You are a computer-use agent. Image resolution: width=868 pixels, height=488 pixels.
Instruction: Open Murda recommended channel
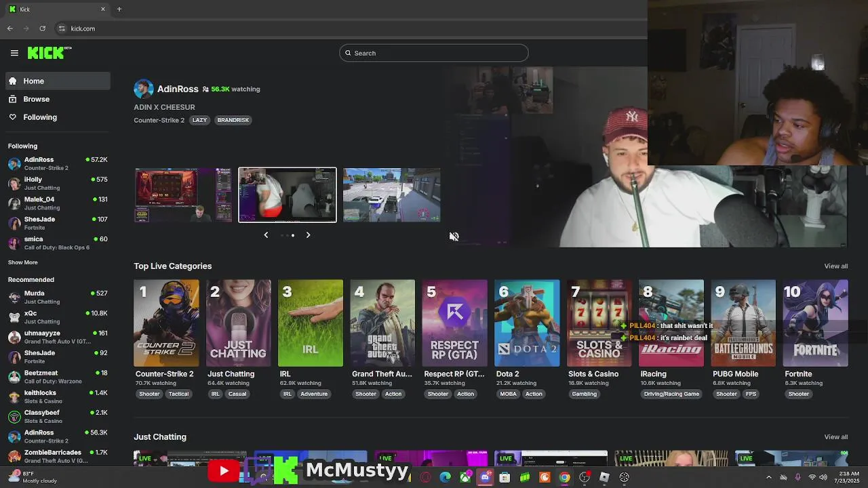click(x=58, y=297)
